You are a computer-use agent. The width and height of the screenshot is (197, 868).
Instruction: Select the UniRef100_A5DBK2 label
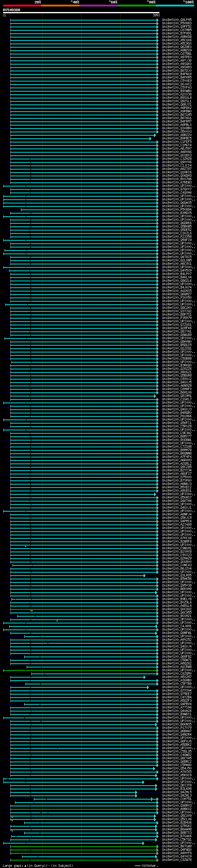pyautogui.click(x=177, y=745)
